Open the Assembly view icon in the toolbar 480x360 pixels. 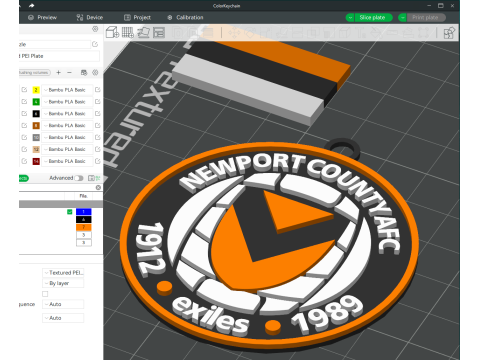tap(449, 33)
